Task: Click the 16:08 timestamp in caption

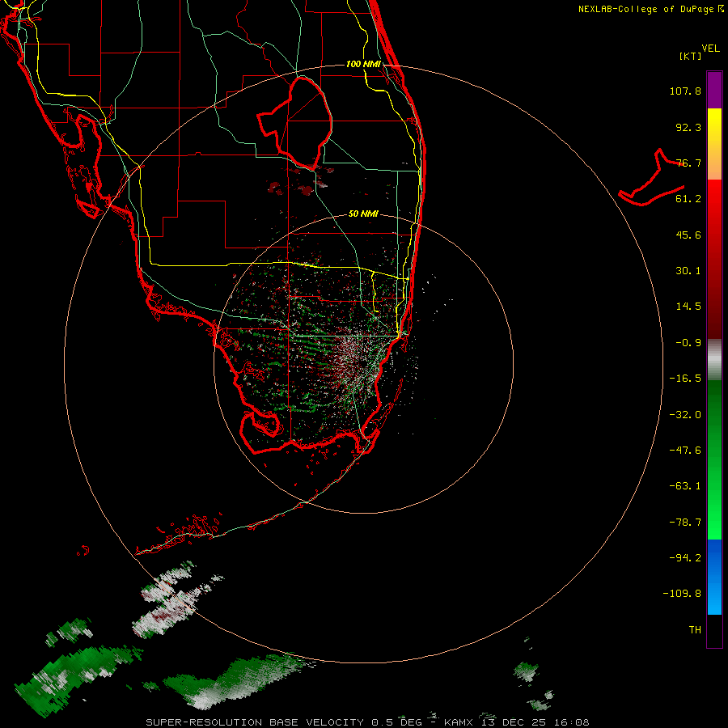Action: pyautogui.click(x=573, y=722)
